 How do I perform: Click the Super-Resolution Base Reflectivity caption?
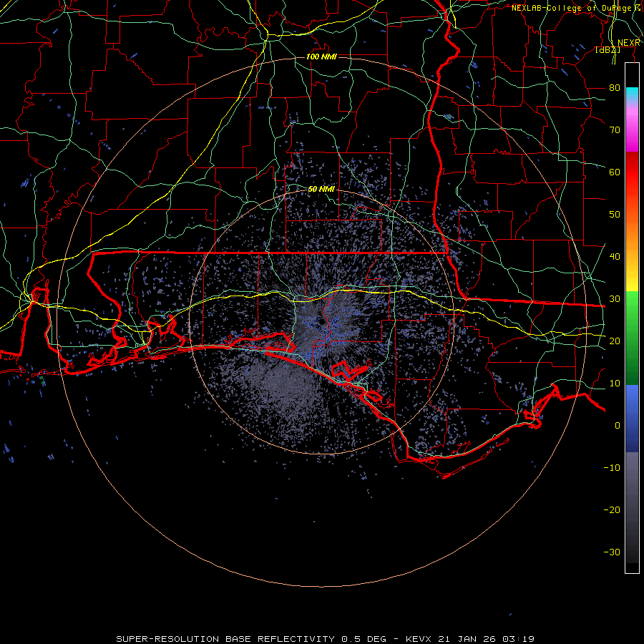(326, 639)
